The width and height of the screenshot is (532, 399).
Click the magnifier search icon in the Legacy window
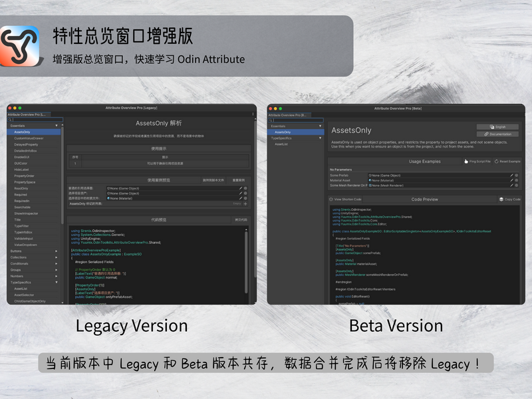tap(10, 120)
